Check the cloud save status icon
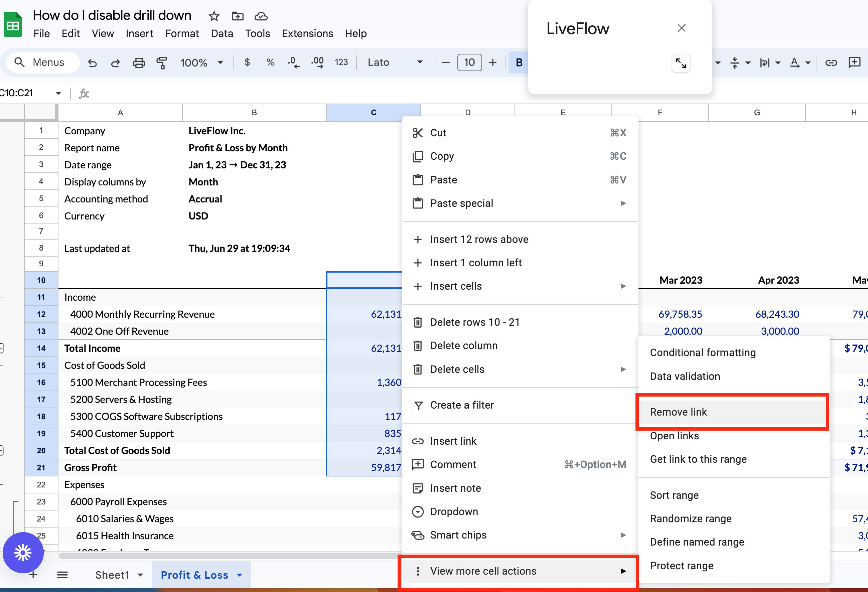The width and height of the screenshot is (868, 592). tap(261, 16)
